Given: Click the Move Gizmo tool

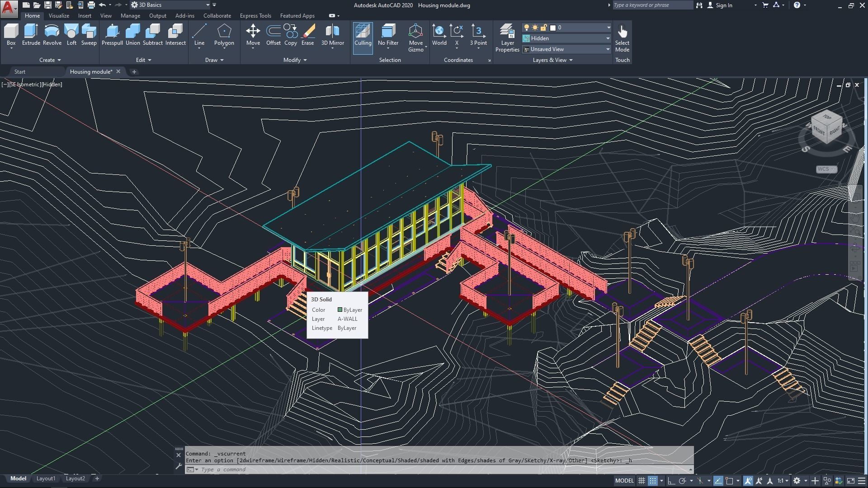Looking at the screenshot, I should point(415,38).
